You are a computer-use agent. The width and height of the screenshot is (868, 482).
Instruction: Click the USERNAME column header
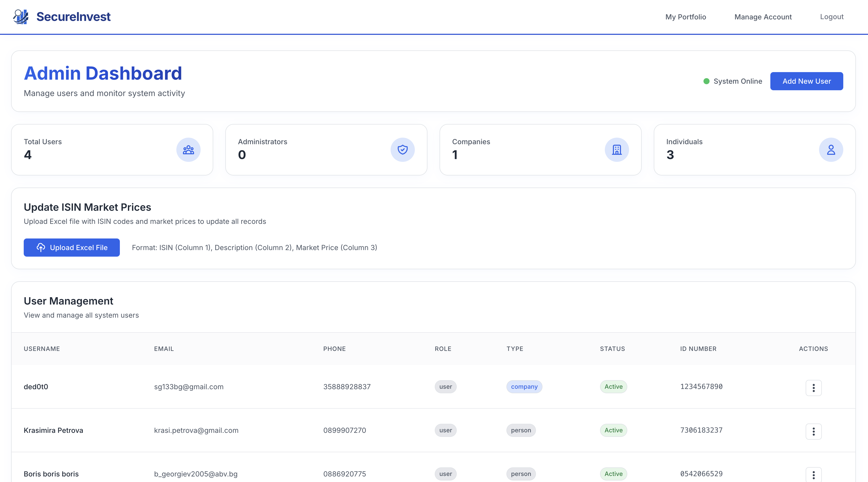(x=42, y=349)
